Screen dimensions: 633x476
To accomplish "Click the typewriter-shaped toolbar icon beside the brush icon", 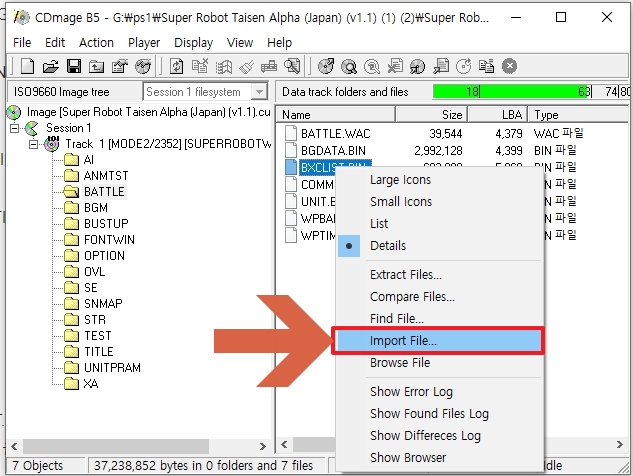I will point(269,66).
